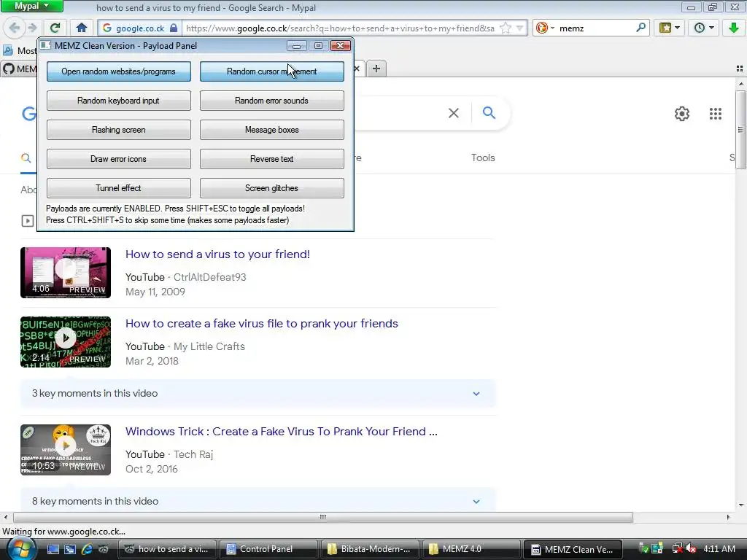The image size is (747, 560).
Task: Click the network tray icon with red X
Action: click(677, 549)
